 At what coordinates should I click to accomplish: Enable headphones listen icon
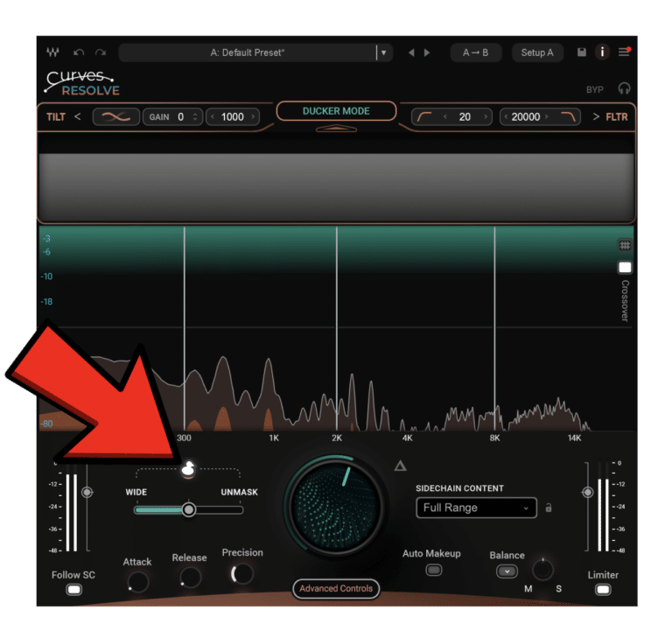pos(624,88)
